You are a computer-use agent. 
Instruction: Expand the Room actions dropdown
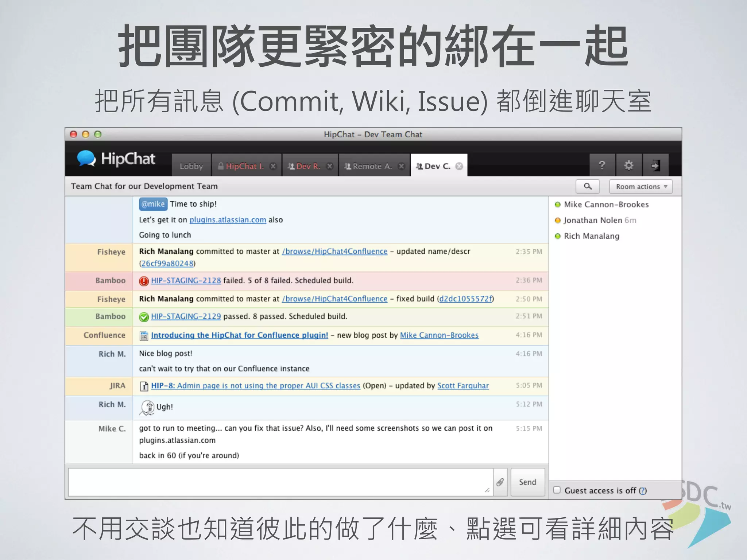pos(641,186)
